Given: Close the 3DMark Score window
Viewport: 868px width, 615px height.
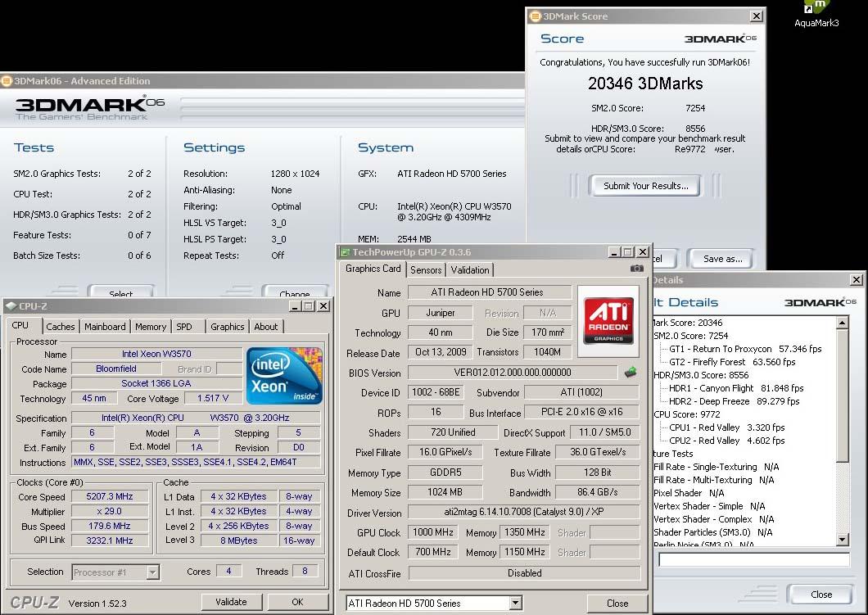Looking at the screenshot, I should tap(757, 16).
